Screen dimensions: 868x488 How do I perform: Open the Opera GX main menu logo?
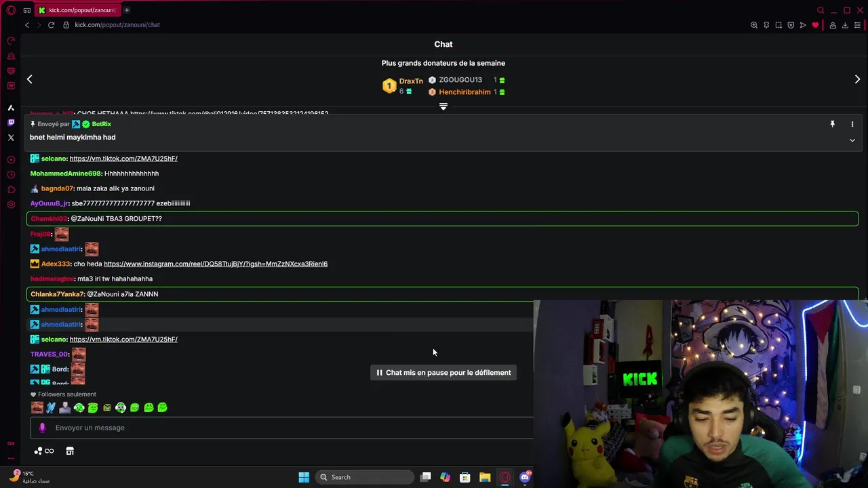coord(11,10)
